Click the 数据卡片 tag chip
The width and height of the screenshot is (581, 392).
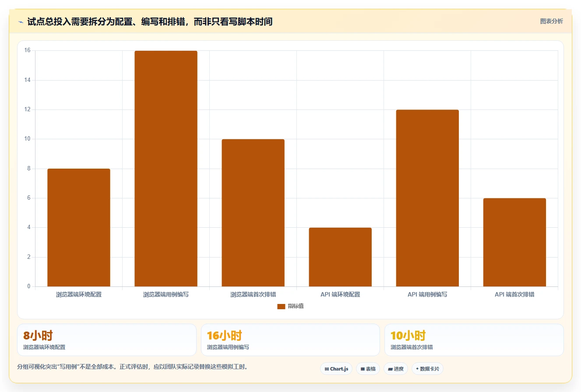(x=427, y=369)
